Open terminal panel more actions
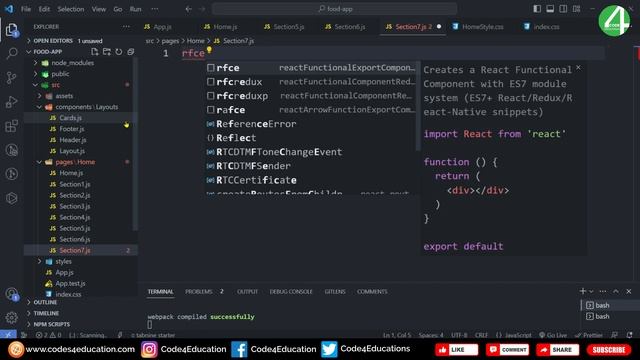This screenshot has width=640, height=360. point(603,291)
